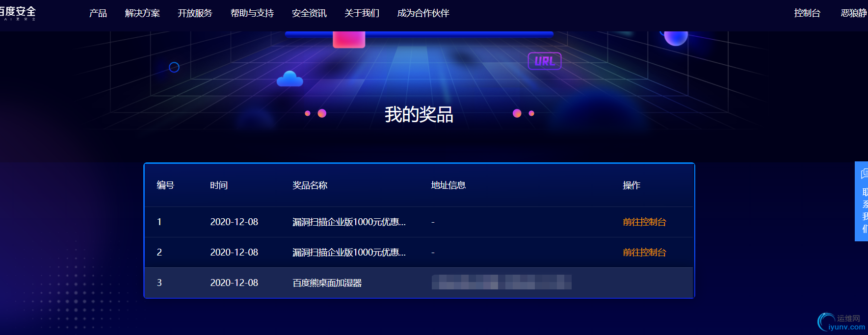Image resolution: width=868 pixels, height=335 pixels.
Task: Go to 控制台 in the top bar
Action: (807, 13)
